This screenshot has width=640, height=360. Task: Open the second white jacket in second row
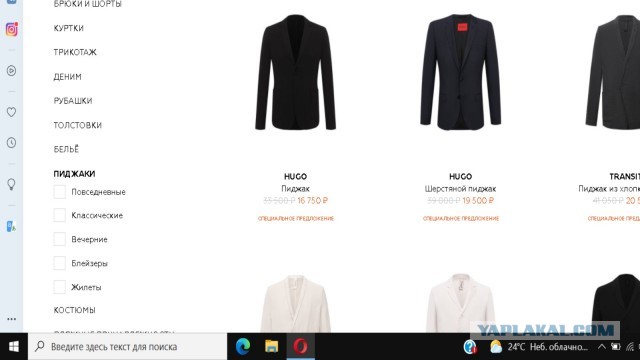pyautogui.click(x=460, y=303)
